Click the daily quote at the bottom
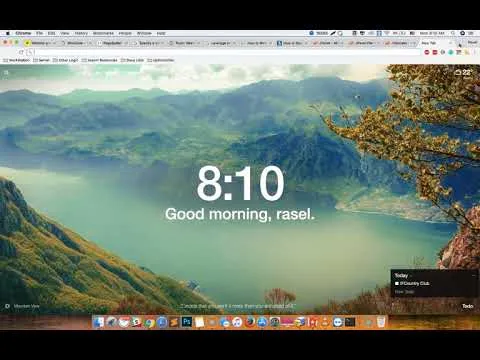The width and height of the screenshot is (480, 360). 238,306
